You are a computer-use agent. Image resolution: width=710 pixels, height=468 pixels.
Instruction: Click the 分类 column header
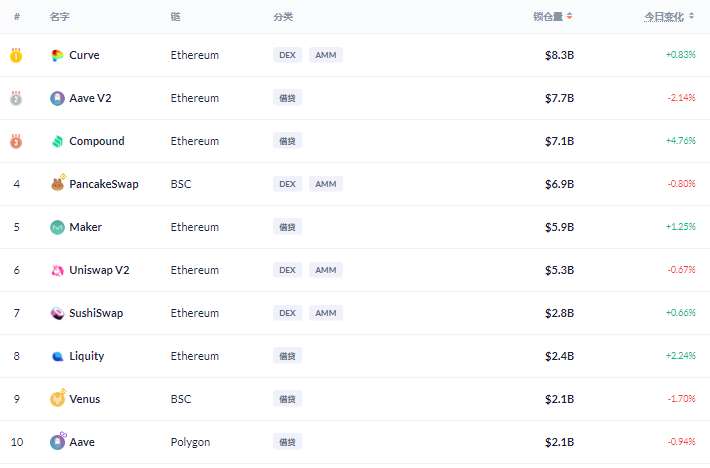283,17
